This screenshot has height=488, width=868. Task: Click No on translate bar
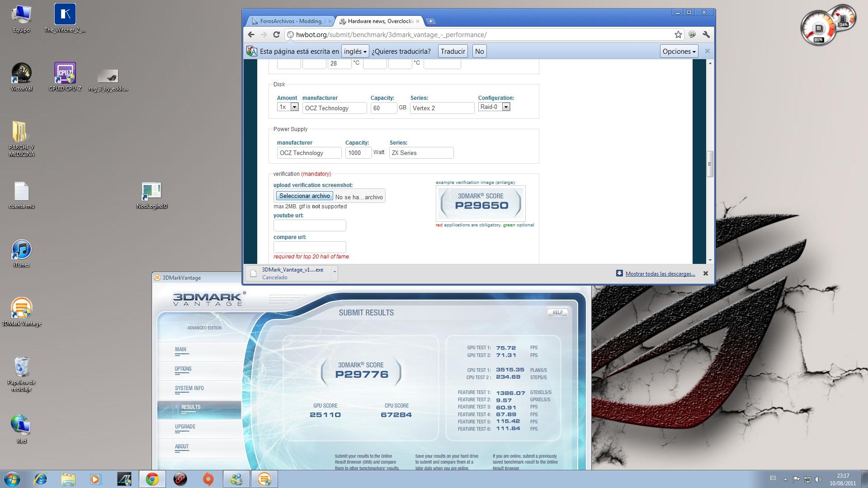point(480,51)
